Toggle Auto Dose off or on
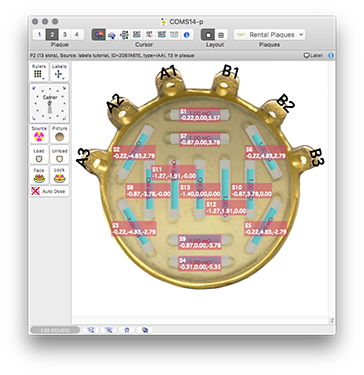 [x=50, y=191]
